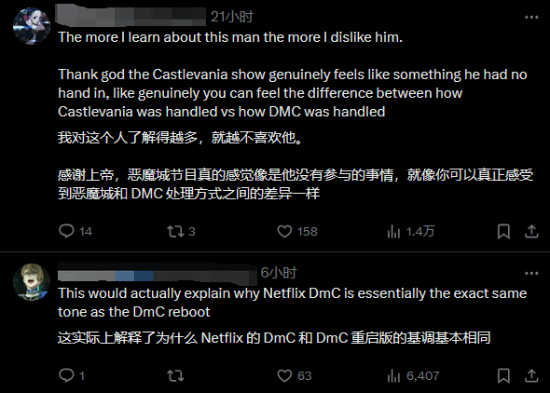Share the first tweet via upload icon
This screenshot has height=393, width=550.
pyautogui.click(x=531, y=231)
